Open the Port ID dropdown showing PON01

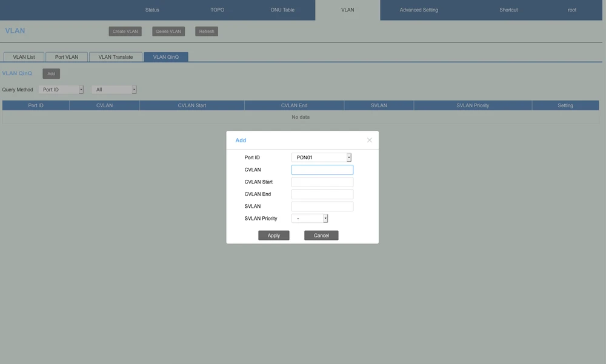(321, 157)
